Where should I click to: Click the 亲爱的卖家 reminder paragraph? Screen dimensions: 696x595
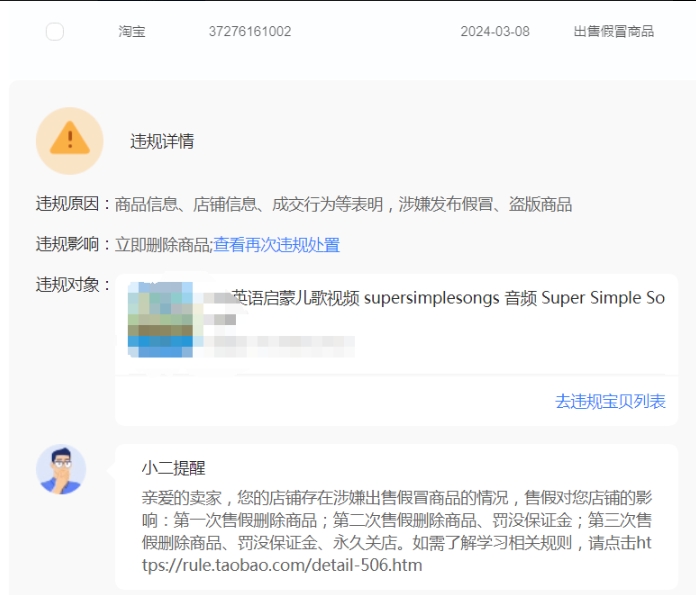396,520
